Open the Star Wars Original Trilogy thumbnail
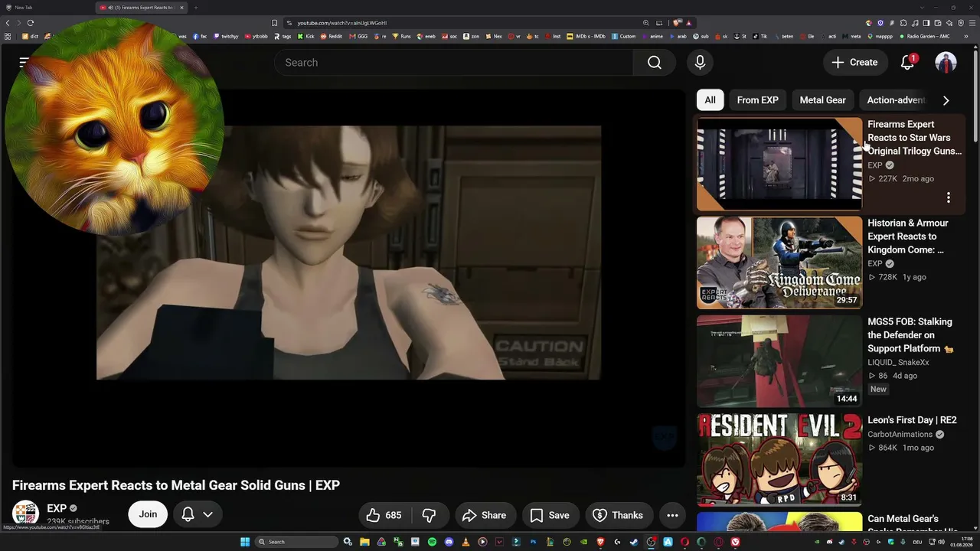The height and width of the screenshot is (551, 980). click(x=779, y=164)
